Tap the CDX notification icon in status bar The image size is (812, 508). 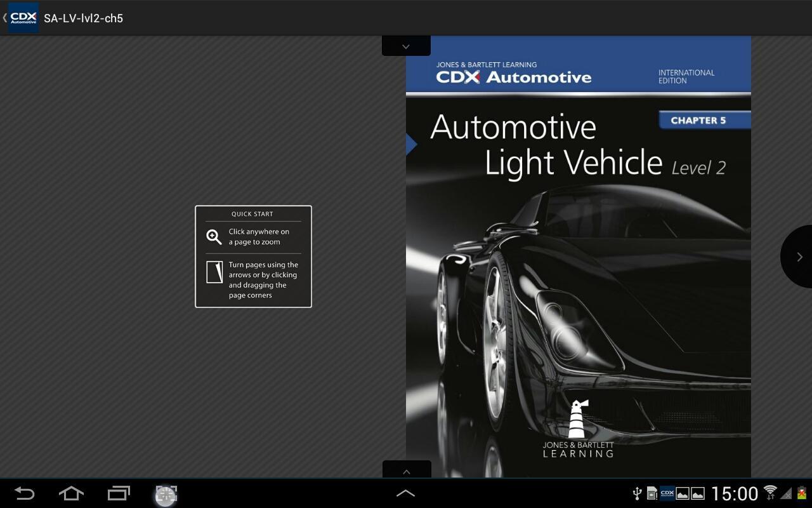667,493
